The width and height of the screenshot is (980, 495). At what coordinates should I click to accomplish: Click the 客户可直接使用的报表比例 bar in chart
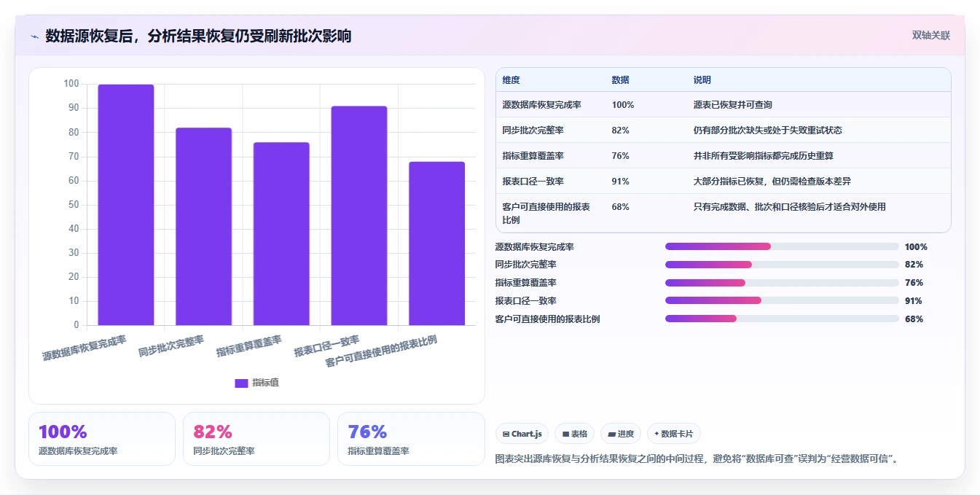pyautogui.click(x=436, y=243)
